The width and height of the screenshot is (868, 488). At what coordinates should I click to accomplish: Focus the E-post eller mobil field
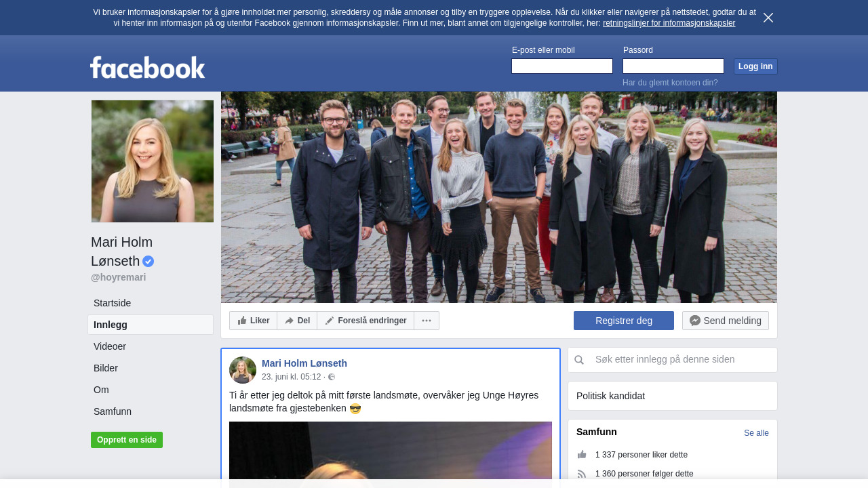click(562, 66)
